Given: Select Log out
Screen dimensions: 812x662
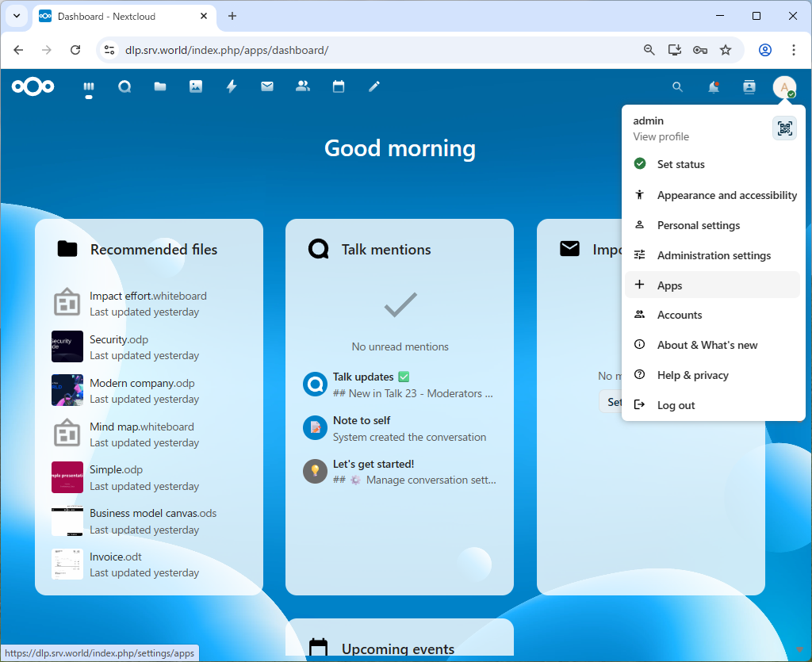Looking at the screenshot, I should 713,405.
